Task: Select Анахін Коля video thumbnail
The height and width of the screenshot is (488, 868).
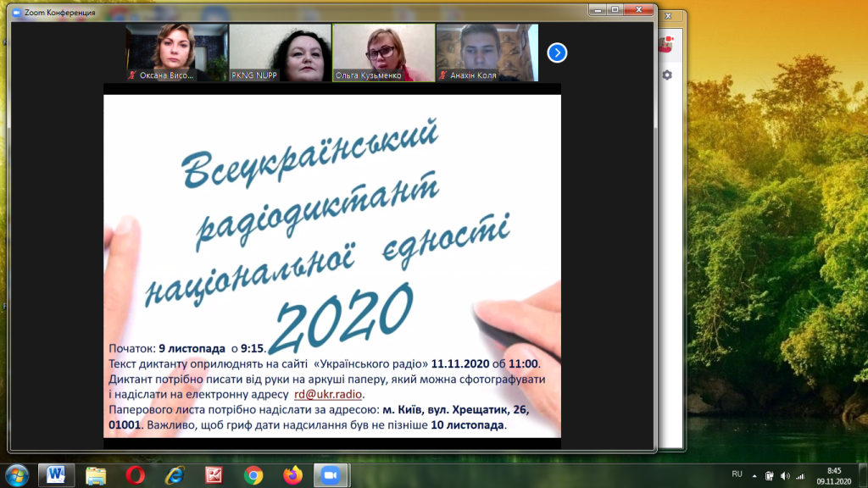Action: [x=487, y=53]
